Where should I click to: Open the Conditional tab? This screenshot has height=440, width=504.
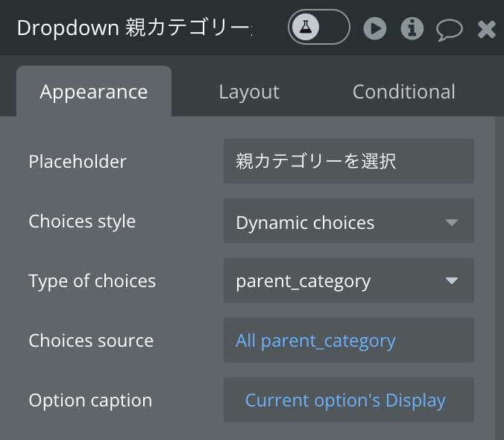(403, 92)
